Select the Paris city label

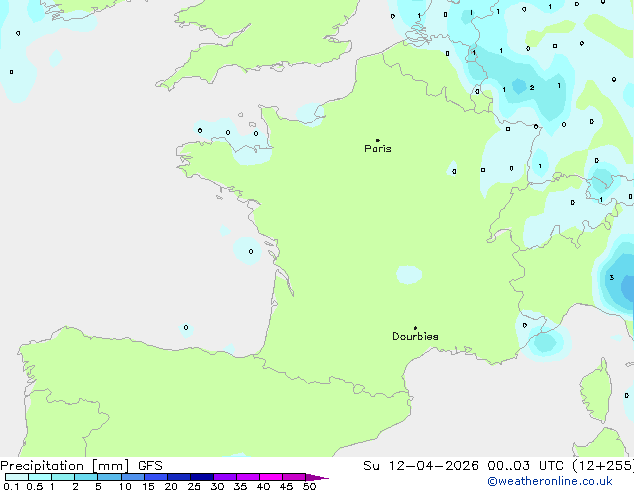tap(378, 149)
